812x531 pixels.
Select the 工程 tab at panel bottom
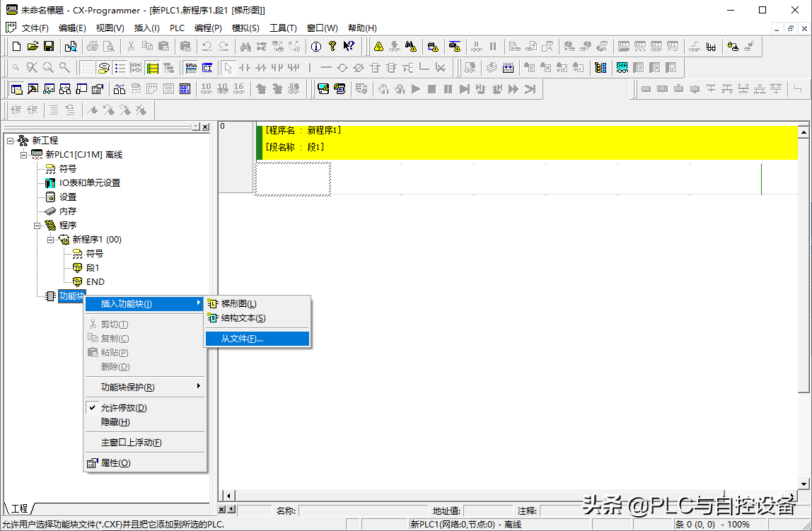point(19,508)
